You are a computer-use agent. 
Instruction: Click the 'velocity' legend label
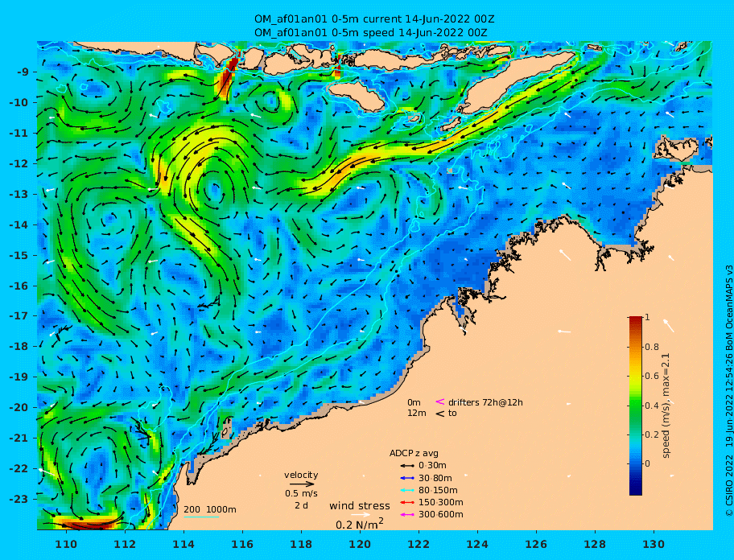[301, 475]
